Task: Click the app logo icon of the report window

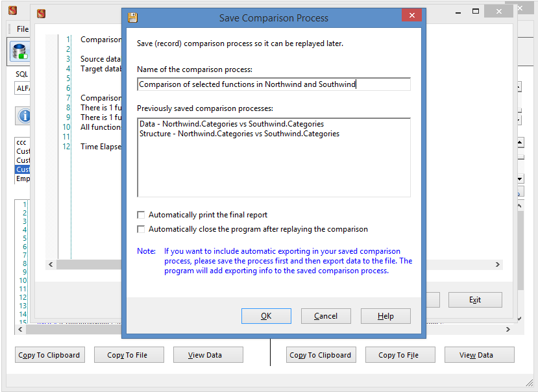Action: (x=41, y=14)
